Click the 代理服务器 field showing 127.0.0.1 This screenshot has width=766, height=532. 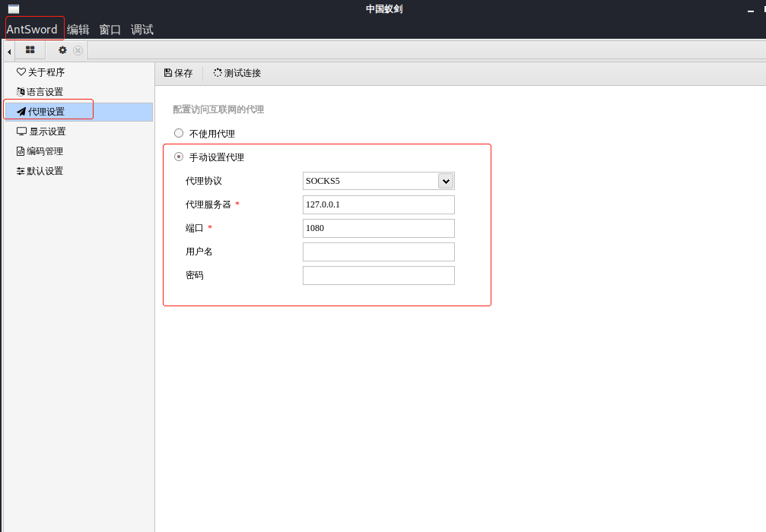379,204
